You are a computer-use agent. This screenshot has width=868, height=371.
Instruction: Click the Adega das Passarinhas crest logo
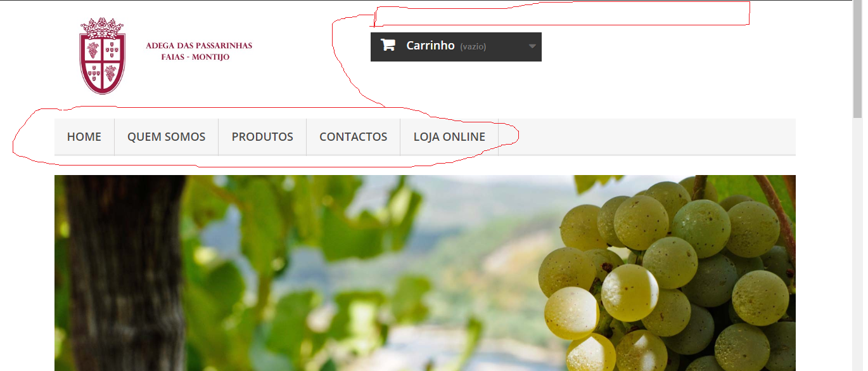[x=102, y=56]
